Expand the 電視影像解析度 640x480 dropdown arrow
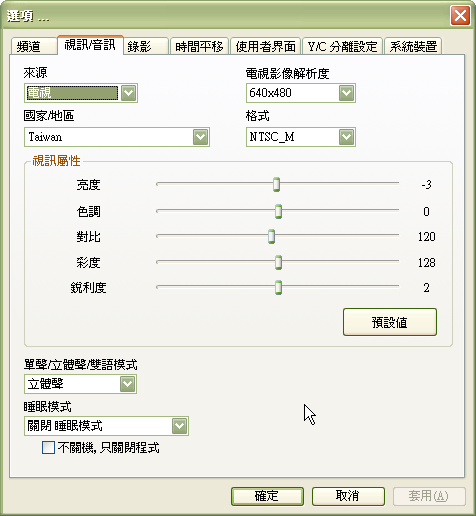This screenshot has height=516, width=476. click(347, 93)
